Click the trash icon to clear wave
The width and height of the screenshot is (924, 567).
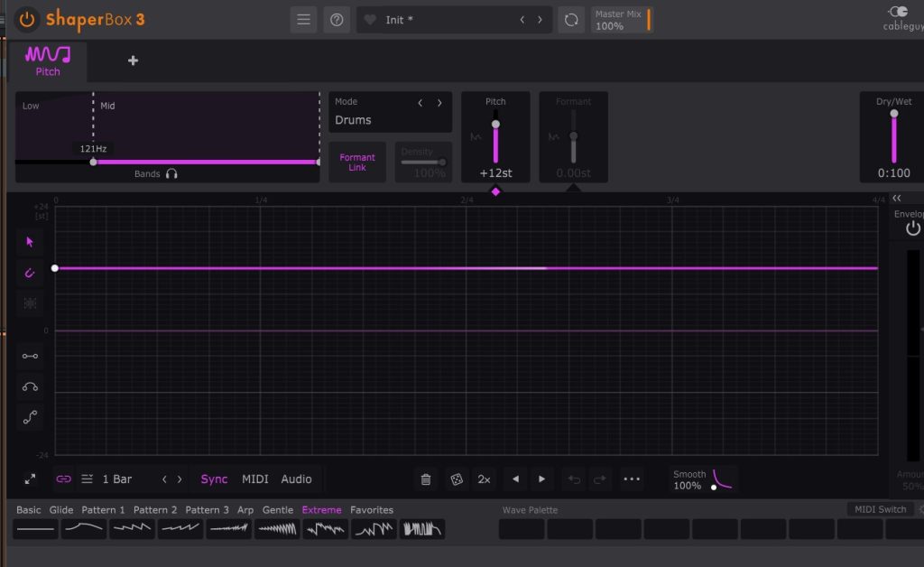coord(426,479)
